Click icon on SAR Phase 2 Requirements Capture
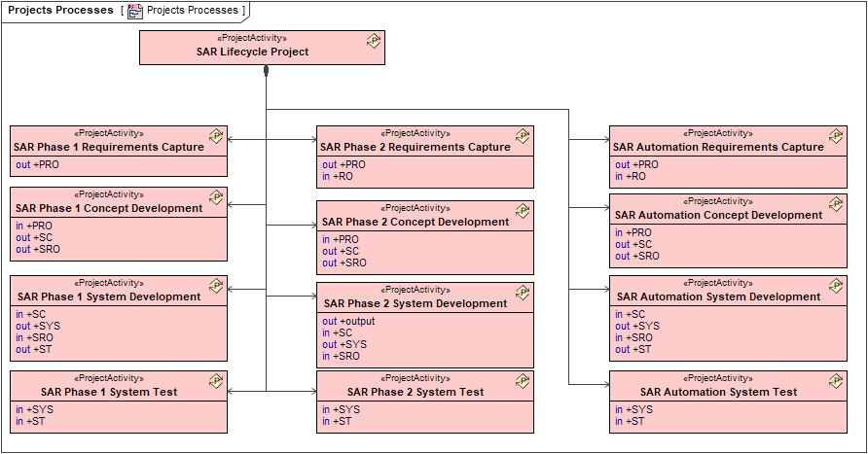 pyautogui.click(x=522, y=136)
